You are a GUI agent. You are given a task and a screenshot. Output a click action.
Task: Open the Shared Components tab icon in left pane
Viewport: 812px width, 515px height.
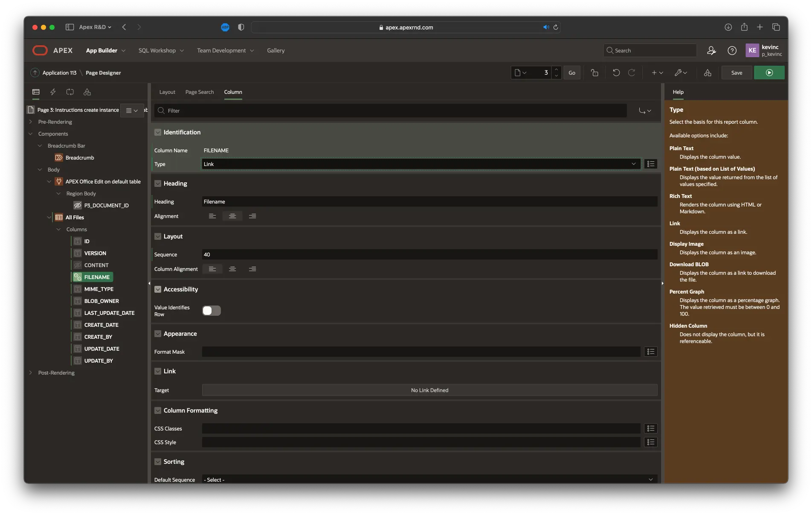[x=87, y=92]
